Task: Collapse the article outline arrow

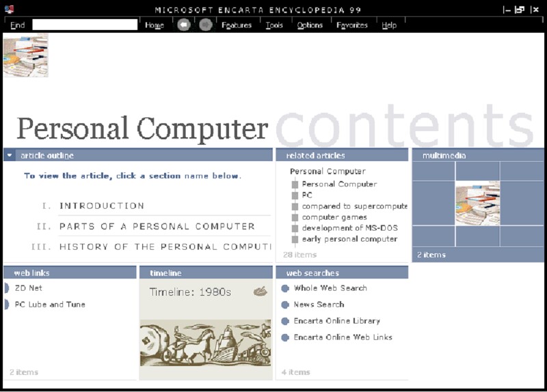Action: coord(10,156)
